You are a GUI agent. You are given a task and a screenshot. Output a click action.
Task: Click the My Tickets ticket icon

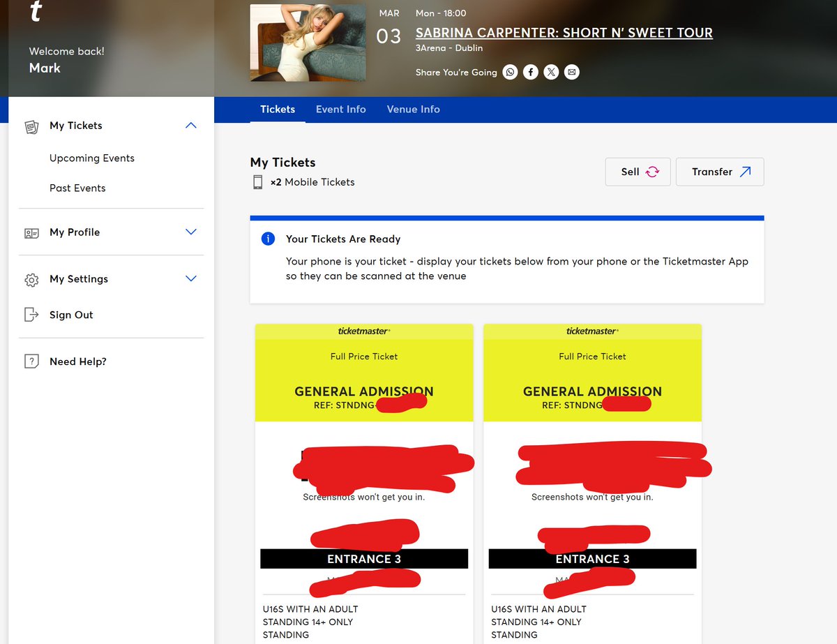point(31,126)
